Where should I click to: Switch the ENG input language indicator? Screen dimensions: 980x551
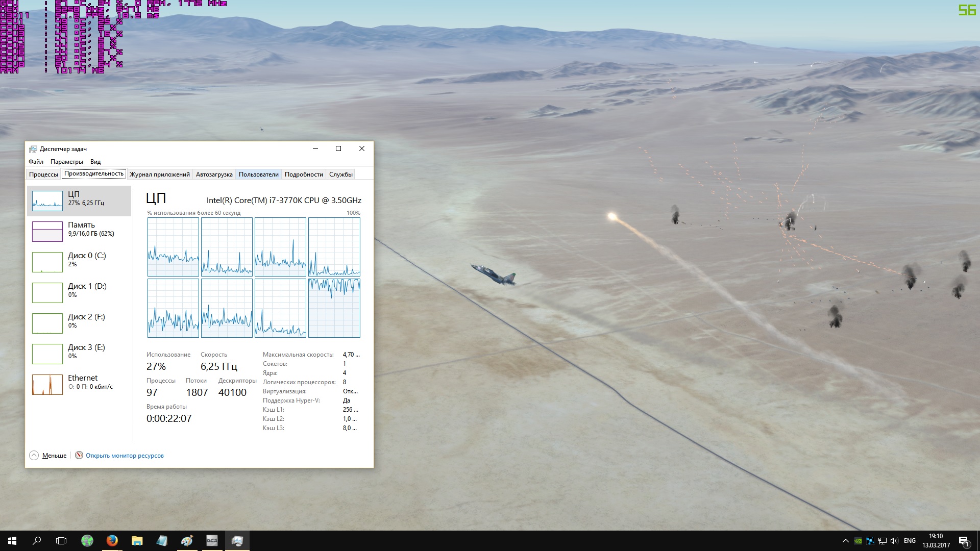click(x=910, y=541)
